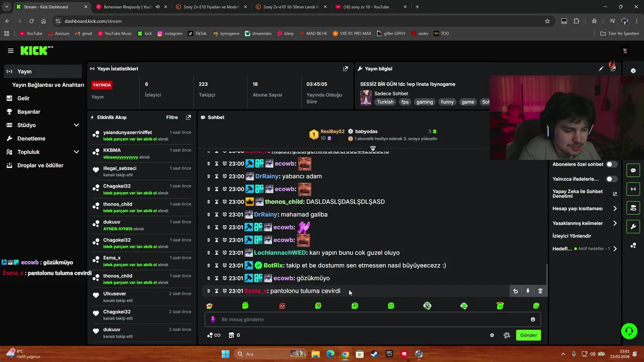644x362 pixels.
Task: Open the shop icon with count 0
Action: click(x=234, y=335)
